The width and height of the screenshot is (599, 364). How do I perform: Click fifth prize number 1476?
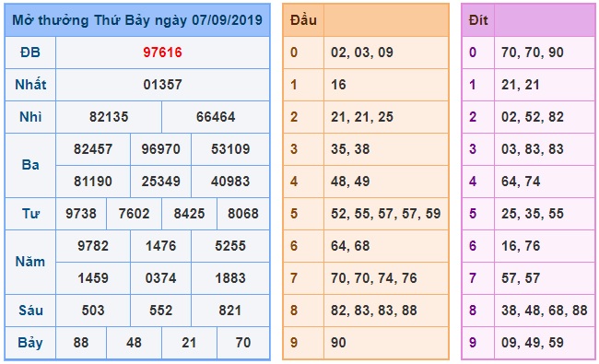160,246
